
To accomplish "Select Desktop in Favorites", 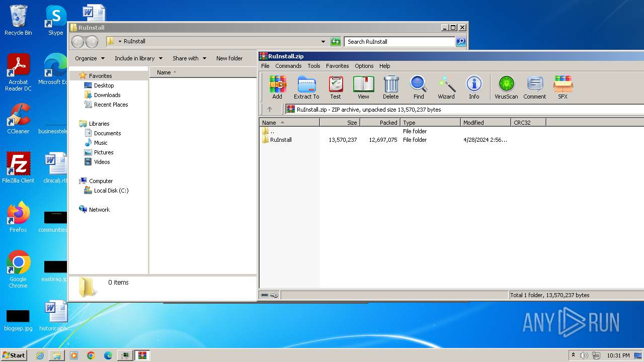I will (104, 85).
